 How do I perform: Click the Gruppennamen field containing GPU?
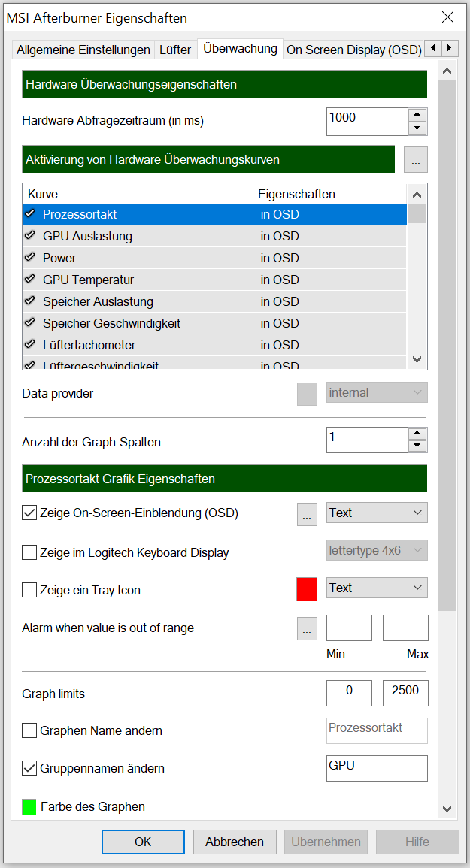point(377,768)
